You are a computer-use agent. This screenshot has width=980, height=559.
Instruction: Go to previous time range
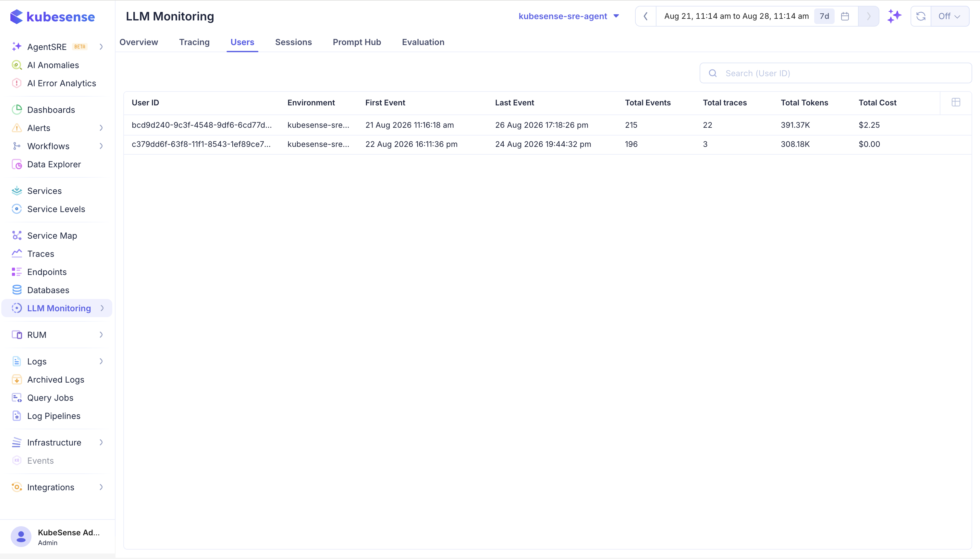tap(646, 16)
